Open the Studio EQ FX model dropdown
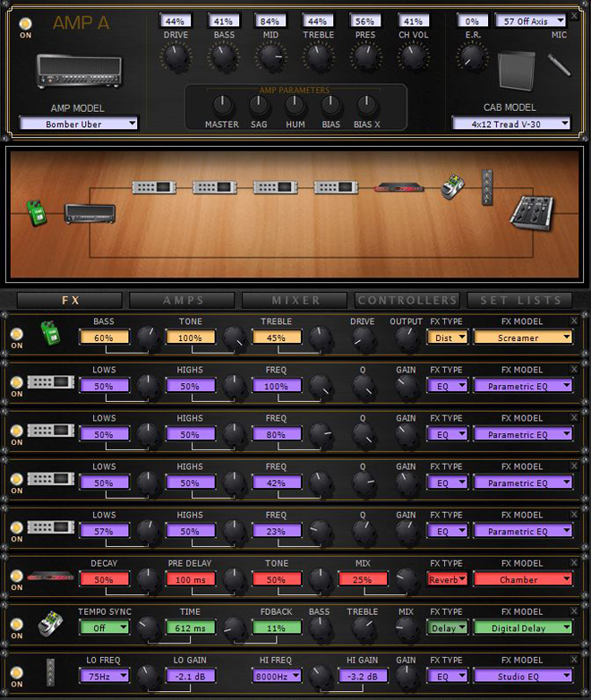Screen dimensions: 591x700 click(x=523, y=676)
